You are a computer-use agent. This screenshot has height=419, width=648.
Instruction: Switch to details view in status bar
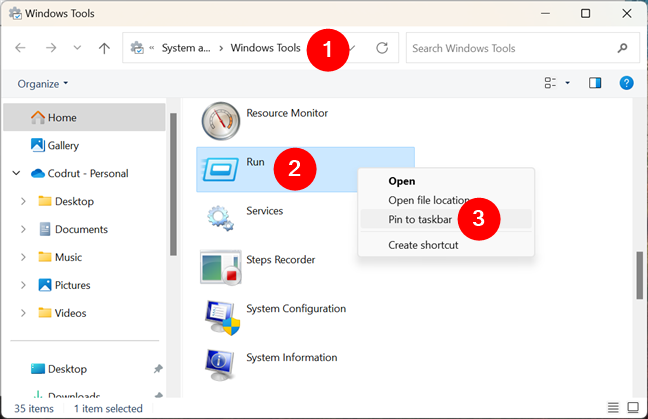pos(613,408)
